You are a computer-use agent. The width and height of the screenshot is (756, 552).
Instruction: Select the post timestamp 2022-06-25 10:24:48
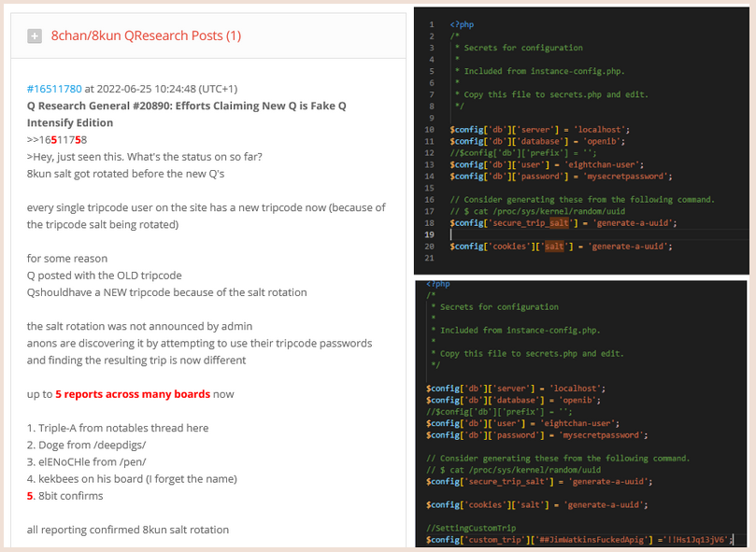pos(147,89)
